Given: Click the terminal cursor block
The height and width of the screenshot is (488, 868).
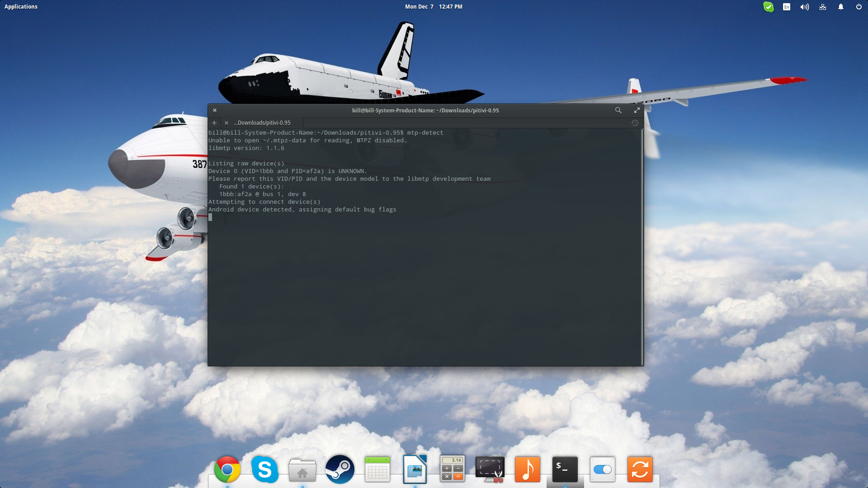Looking at the screenshot, I should tap(210, 217).
